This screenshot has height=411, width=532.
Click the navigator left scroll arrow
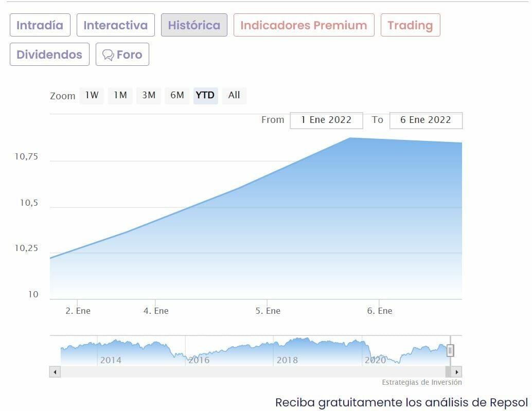coord(55,371)
